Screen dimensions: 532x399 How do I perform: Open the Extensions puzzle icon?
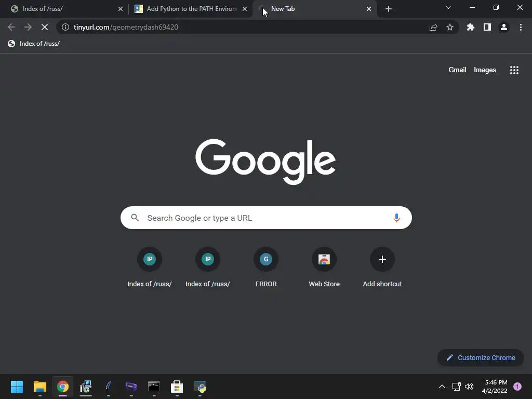point(471,27)
